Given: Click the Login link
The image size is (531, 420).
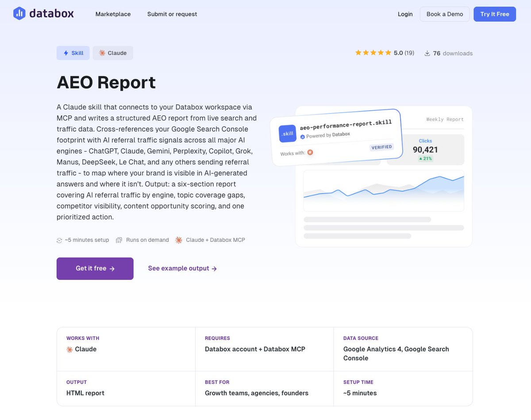Looking at the screenshot, I should coord(405,14).
